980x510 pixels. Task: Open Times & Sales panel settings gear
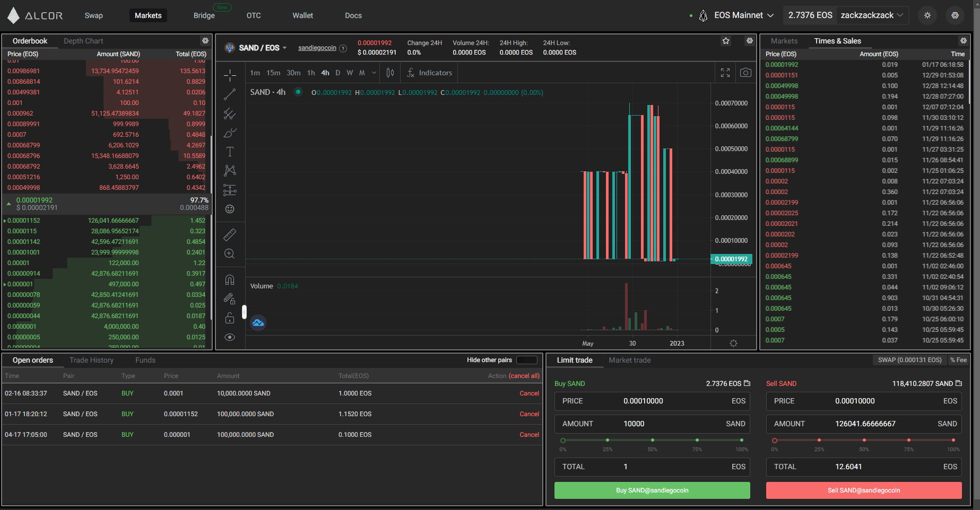point(963,41)
